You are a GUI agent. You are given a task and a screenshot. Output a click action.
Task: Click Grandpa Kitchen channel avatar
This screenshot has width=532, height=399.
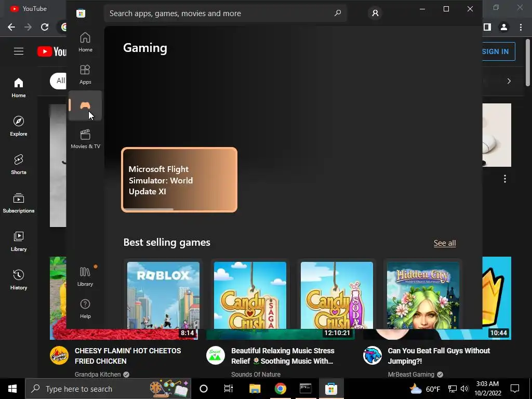(59, 355)
